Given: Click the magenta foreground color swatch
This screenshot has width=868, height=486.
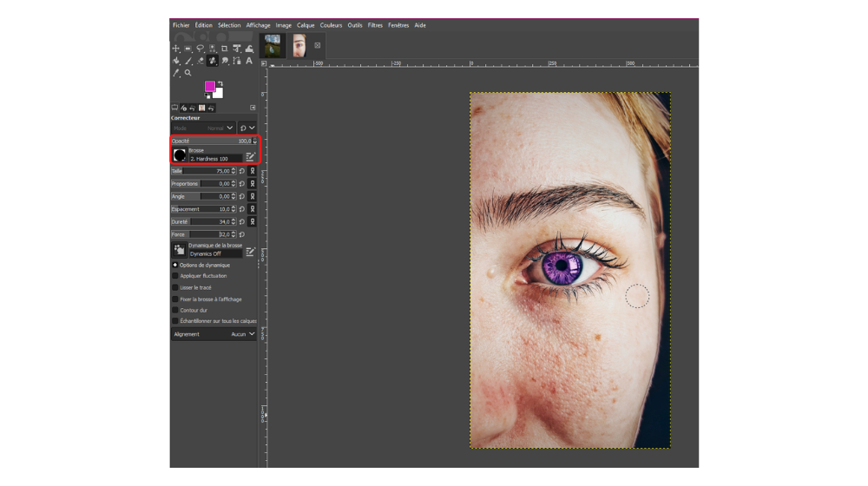Looking at the screenshot, I should 210,86.
